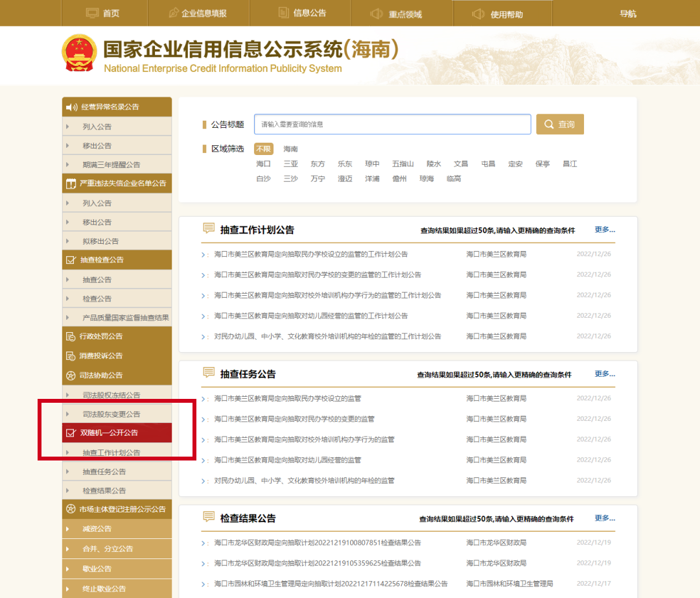Open the 首页 home tab
Screen dimensions: 700x598
pyautogui.click(x=104, y=14)
